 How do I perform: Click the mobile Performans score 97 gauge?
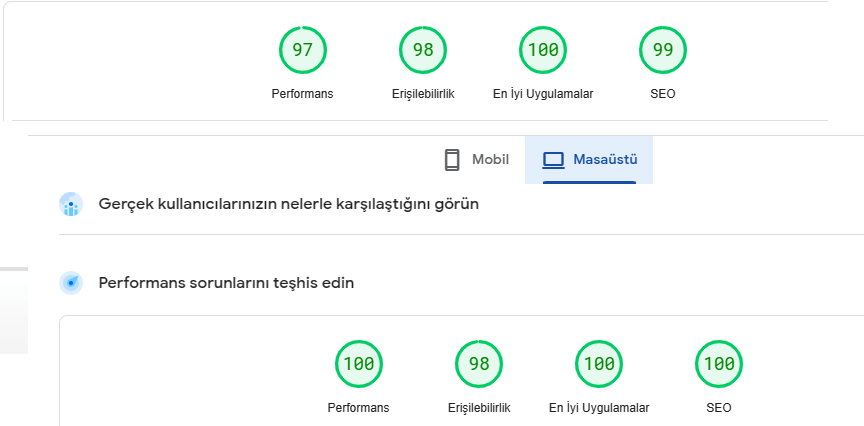303,50
